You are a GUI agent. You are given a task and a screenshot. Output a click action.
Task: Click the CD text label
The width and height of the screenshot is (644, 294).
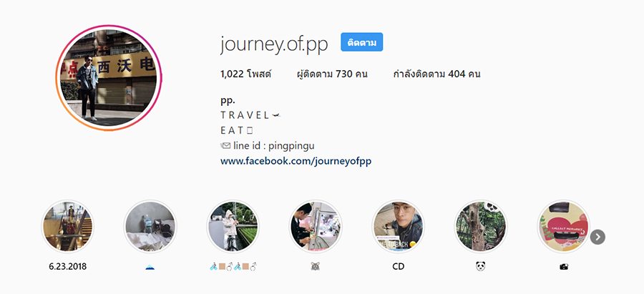pos(399,267)
